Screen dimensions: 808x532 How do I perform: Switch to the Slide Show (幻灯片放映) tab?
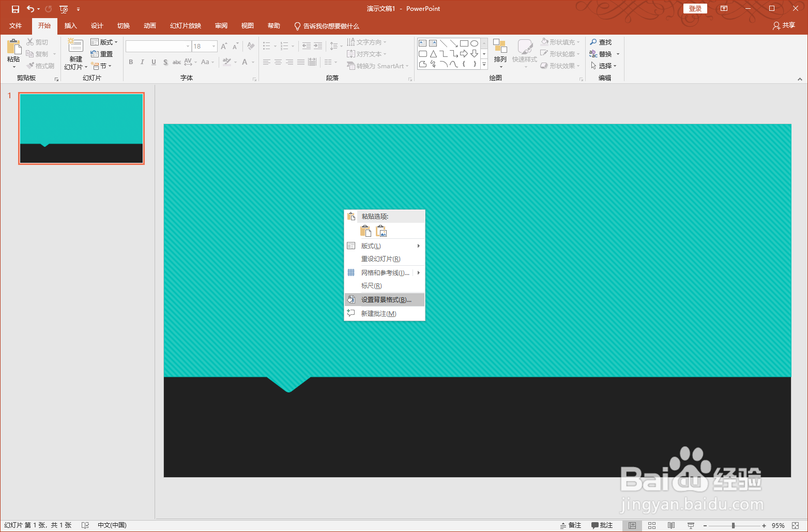point(185,26)
